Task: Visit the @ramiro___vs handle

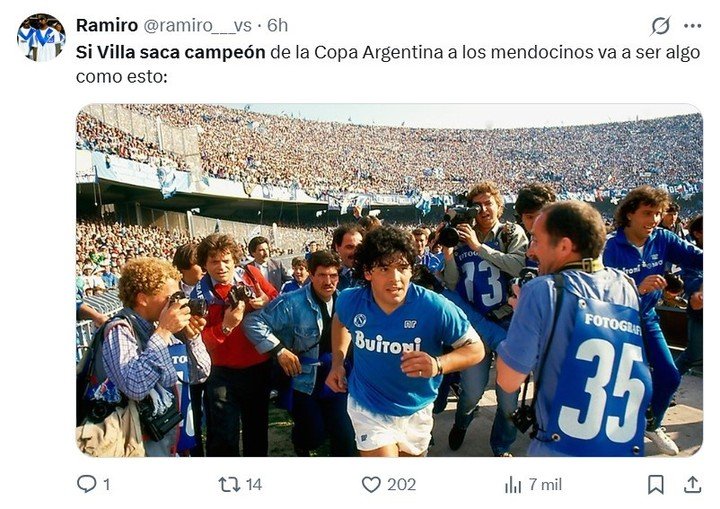Action: 197,26
